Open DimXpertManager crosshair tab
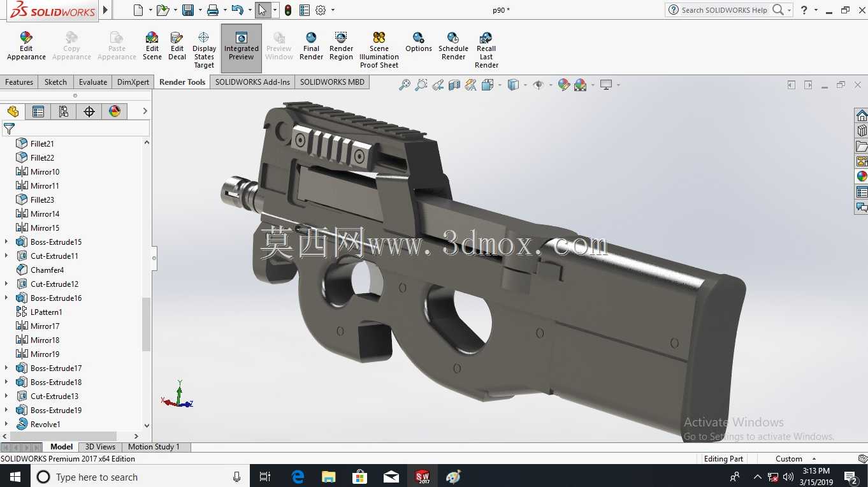The height and width of the screenshot is (487, 868). pyautogui.click(x=89, y=112)
